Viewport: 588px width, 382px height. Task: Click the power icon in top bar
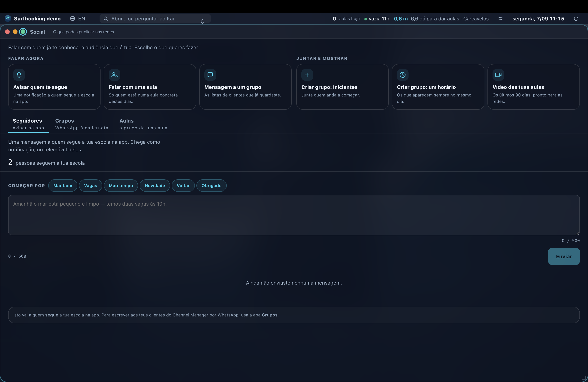point(576,18)
